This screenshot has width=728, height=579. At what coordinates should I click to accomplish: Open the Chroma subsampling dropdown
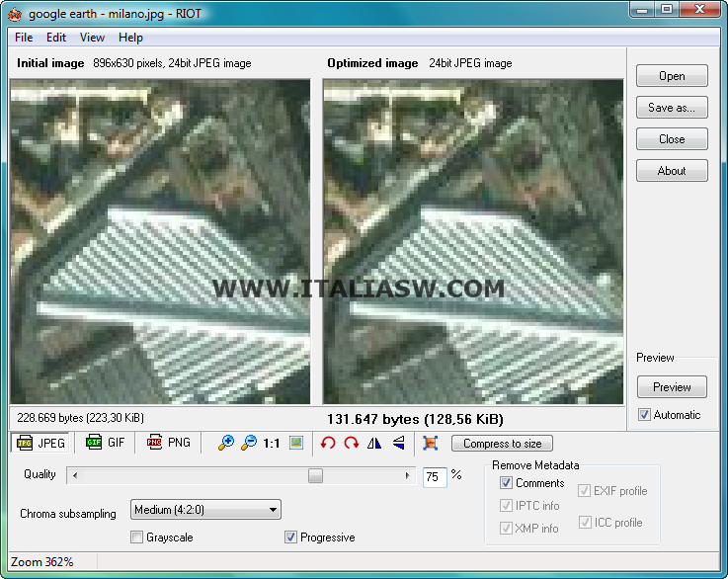point(205,510)
